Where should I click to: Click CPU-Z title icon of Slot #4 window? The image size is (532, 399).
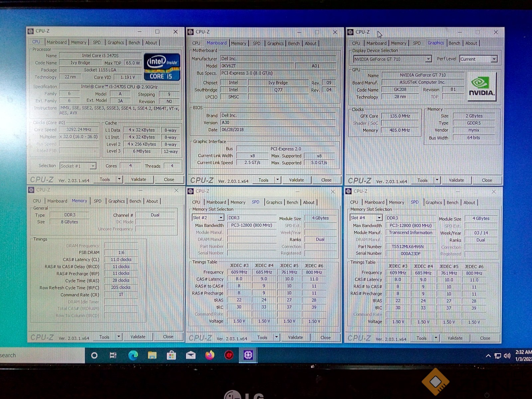348,191
